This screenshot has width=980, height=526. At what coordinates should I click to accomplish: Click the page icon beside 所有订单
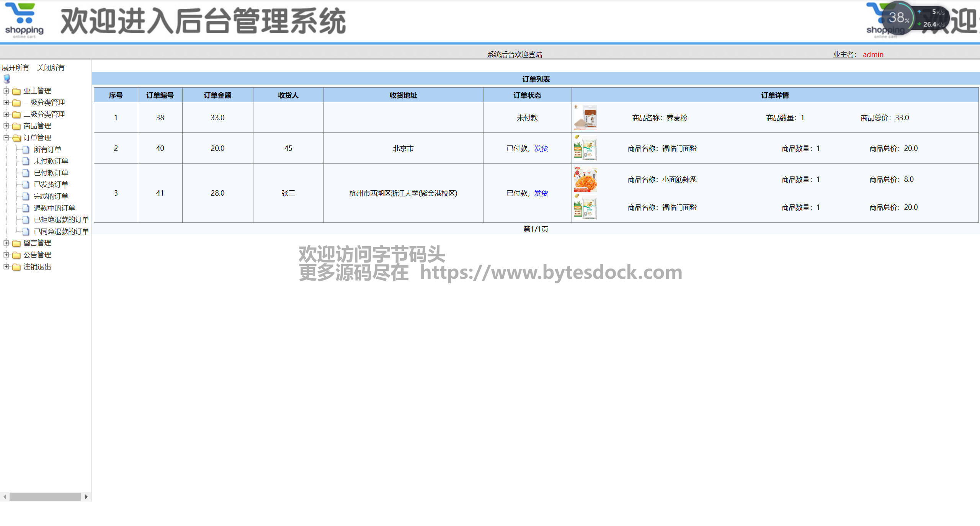(26, 150)
